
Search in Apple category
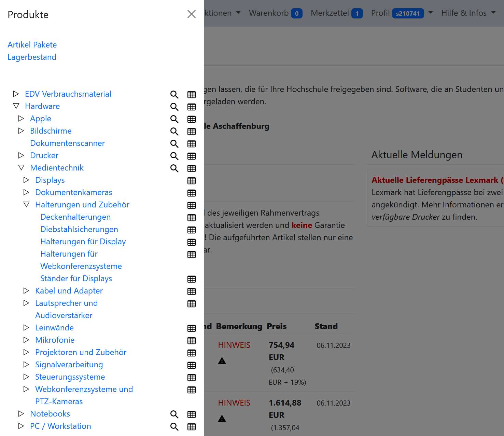(x=174, y=119)
